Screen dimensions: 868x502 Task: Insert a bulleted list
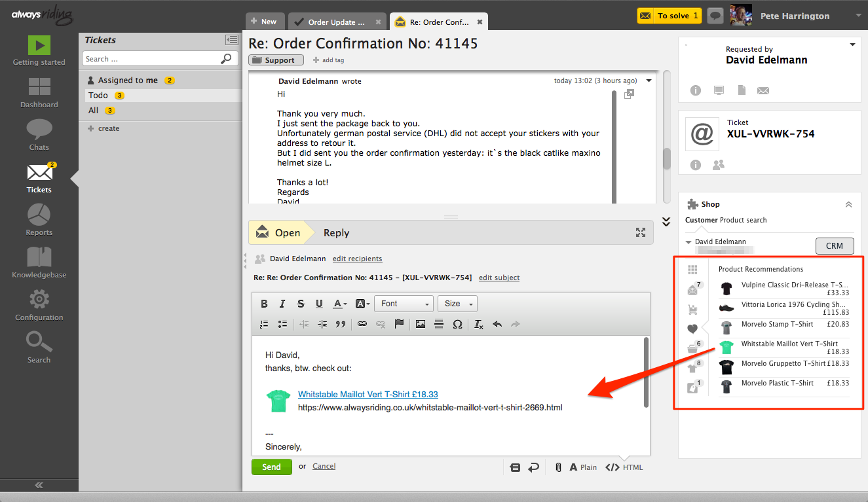pos(282,324)
